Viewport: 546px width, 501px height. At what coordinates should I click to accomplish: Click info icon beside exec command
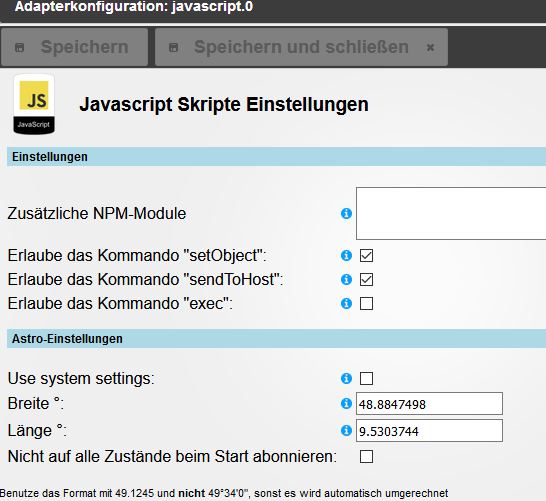click(346, 304)
